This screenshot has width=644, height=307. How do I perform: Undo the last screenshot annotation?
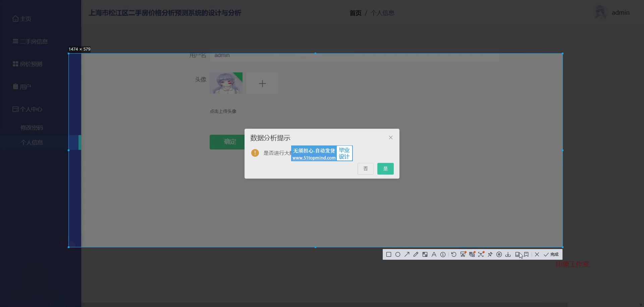pyautogui.click(x=454, y=254)
